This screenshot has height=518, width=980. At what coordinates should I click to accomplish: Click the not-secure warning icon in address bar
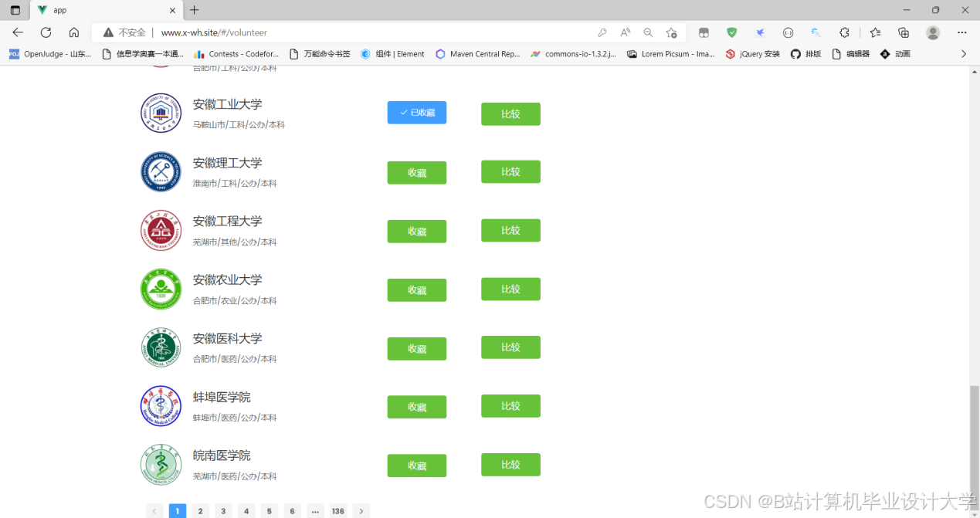point(108,32)
